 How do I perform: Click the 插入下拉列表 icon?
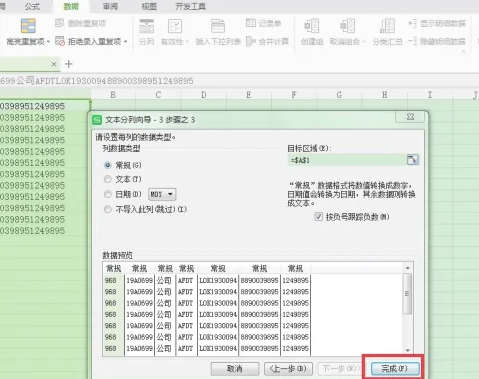(x=218, y=26)
